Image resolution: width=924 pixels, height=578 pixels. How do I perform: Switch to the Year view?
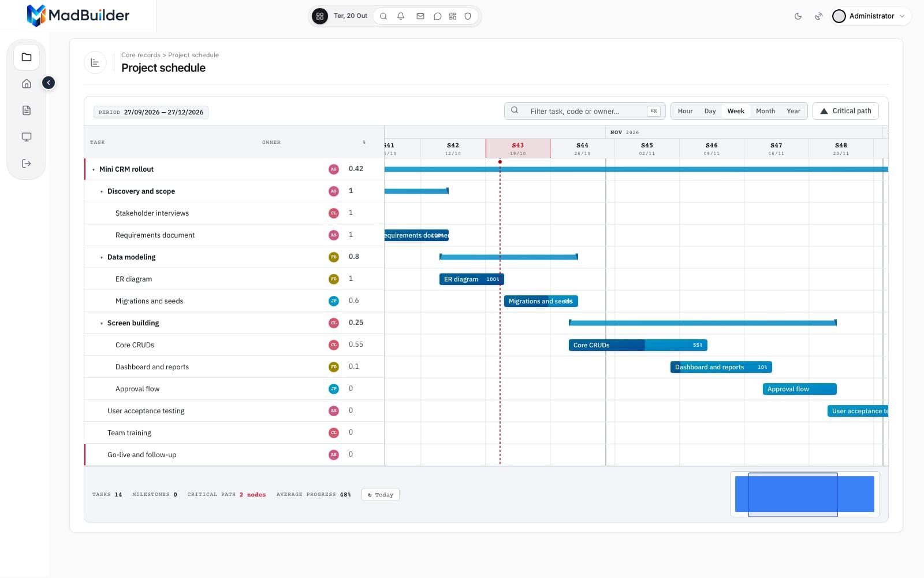tap(793, 111)
